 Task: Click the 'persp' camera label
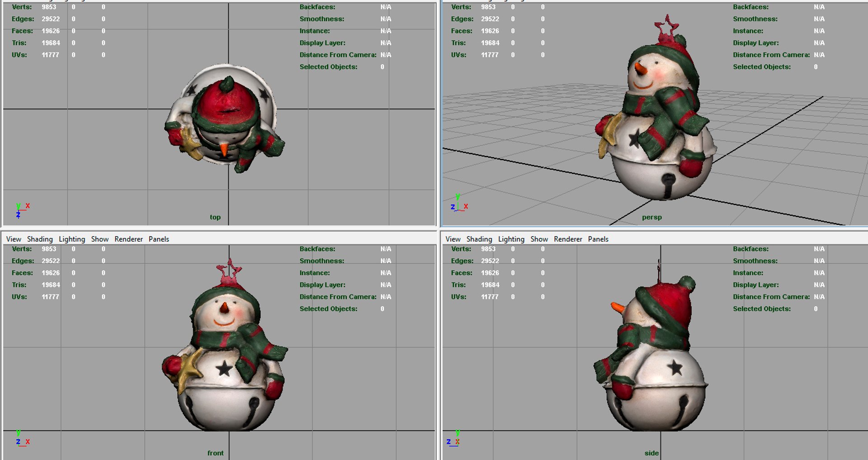click(652, 217)
